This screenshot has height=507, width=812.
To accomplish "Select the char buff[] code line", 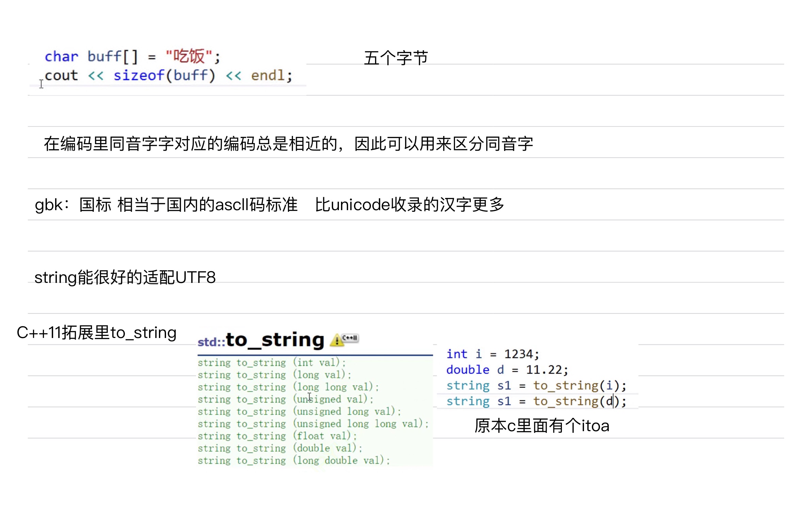I will pyautogui.click(x=132, y=56).
